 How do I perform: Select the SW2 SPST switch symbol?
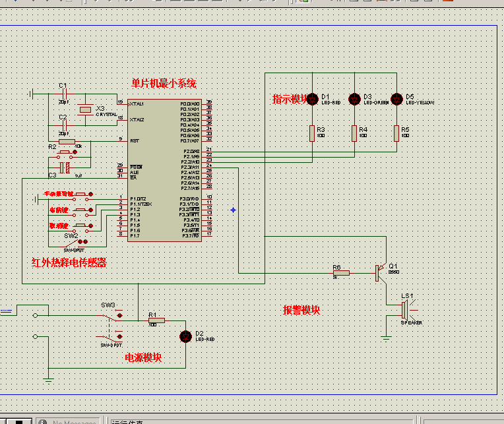(74, 245)
